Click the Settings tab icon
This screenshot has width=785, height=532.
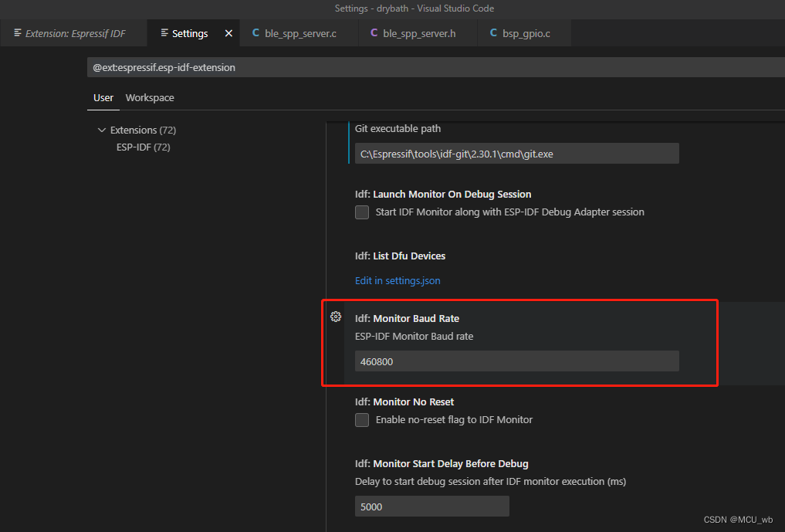coord(164,32)
